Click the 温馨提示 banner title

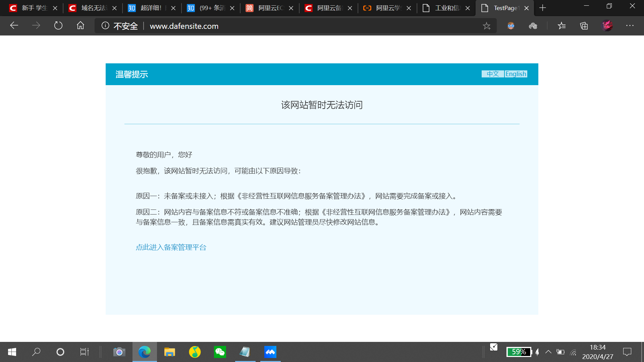[x=132, y=74]
